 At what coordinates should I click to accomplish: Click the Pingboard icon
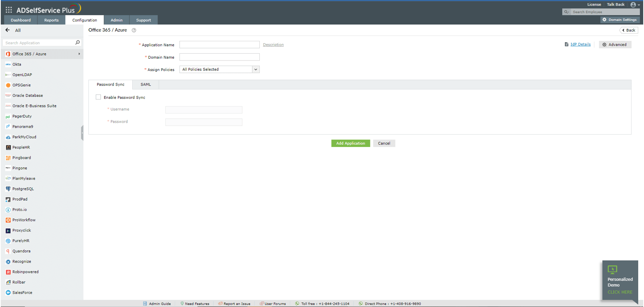tap(8, 158)
